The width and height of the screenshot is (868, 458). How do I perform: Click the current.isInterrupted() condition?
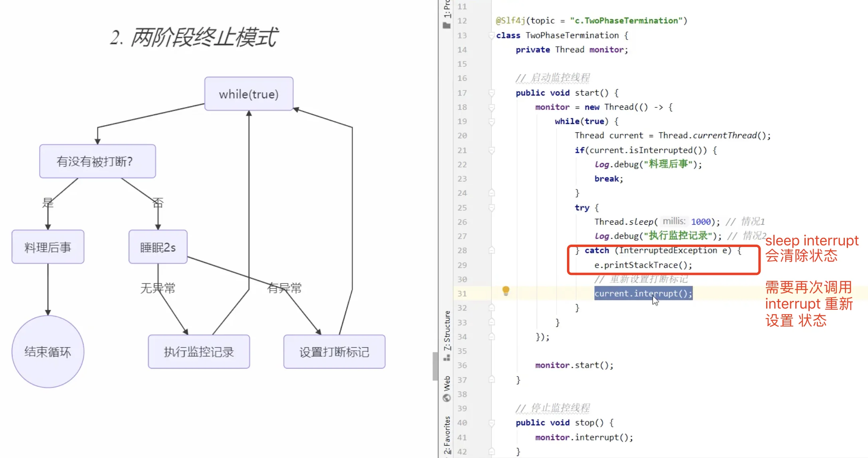pyautogui.click(x=648, y=150)
